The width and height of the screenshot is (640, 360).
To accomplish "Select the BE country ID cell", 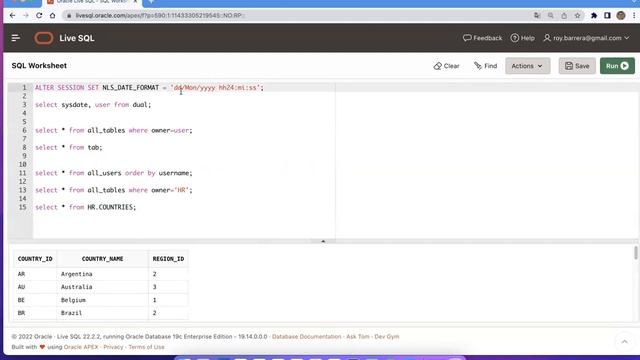I will pos(35,300).
